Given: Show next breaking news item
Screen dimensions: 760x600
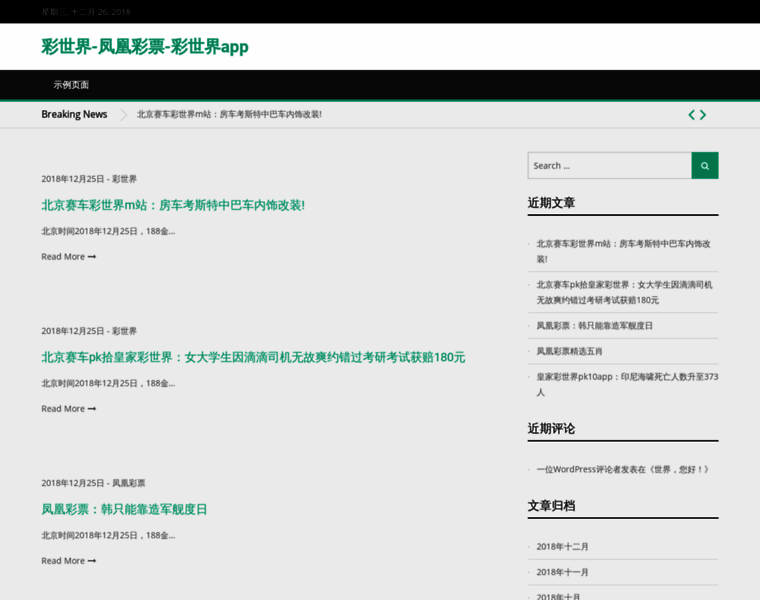Looking at the screenshot, I should (x=703, y=115).
